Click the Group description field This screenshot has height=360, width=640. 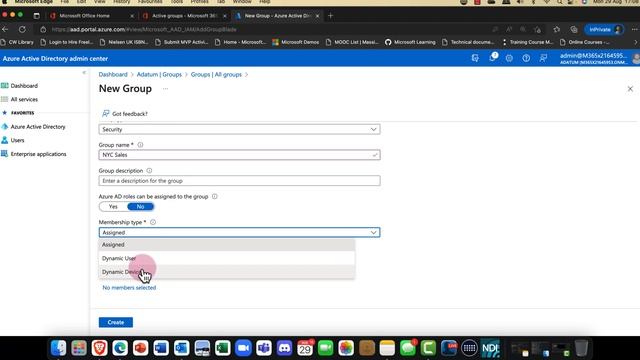tap(239, 180)
